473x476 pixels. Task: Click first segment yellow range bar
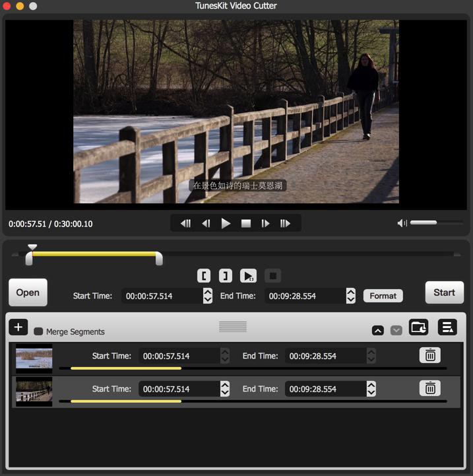click(126, 368)
